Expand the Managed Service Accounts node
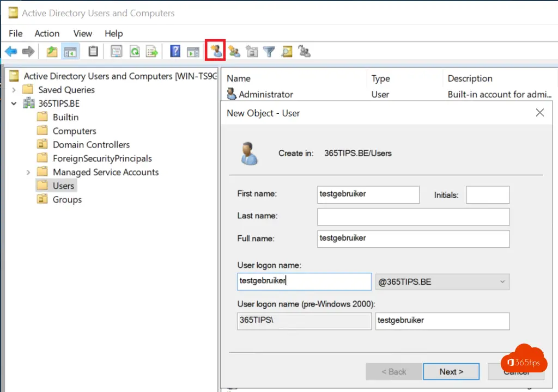 click(x=28, y=172)
